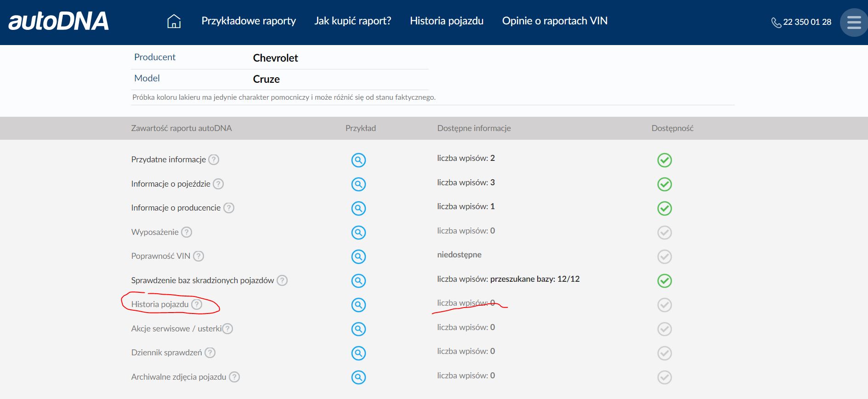The image size is (868, 399).
Task: Click the Informacje o pojeździe row label
Action: (170, 184)
